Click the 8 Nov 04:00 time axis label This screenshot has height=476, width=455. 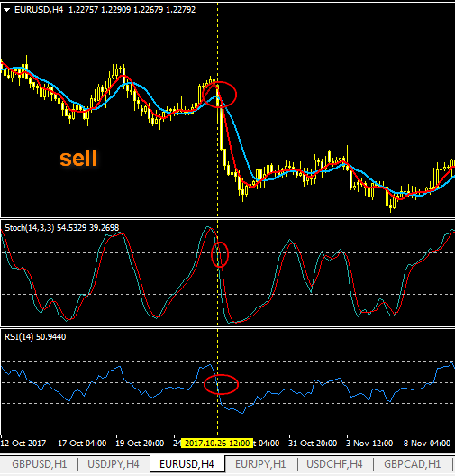pos(427,444)
